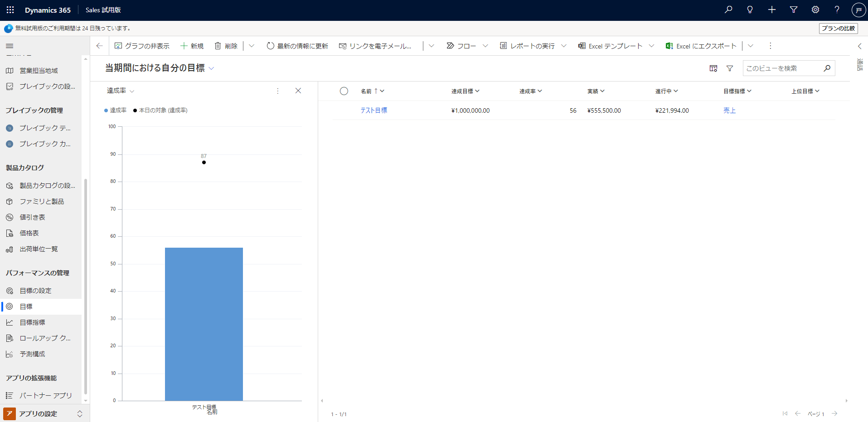Click the global search magnifier icon
868x422 pixels.
coord(728,10)
